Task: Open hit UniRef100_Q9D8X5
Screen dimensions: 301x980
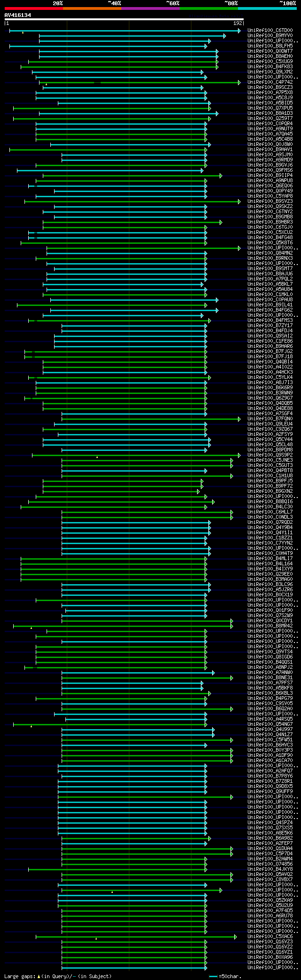Action: point(270,787)
